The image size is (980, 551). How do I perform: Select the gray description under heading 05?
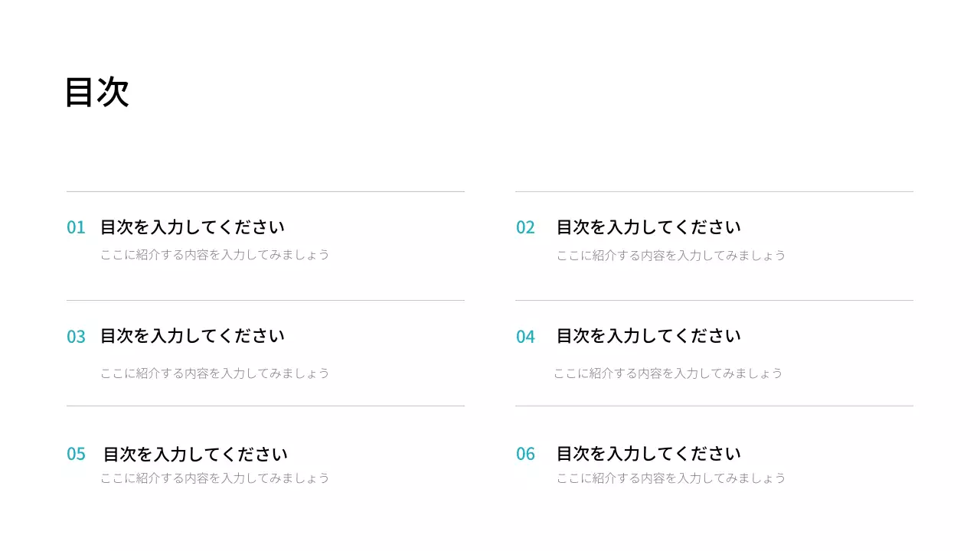pos(214,478)
